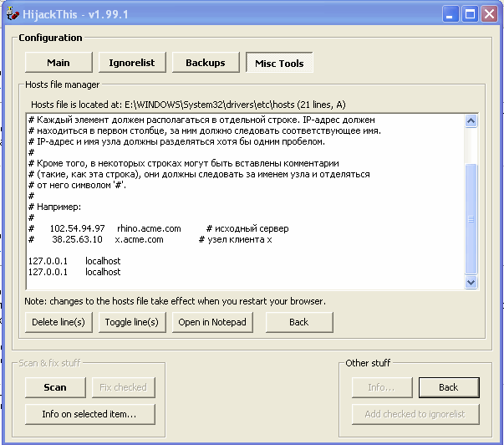
Task: Maximize the HijackThis window
Action: tap(470, 14)
